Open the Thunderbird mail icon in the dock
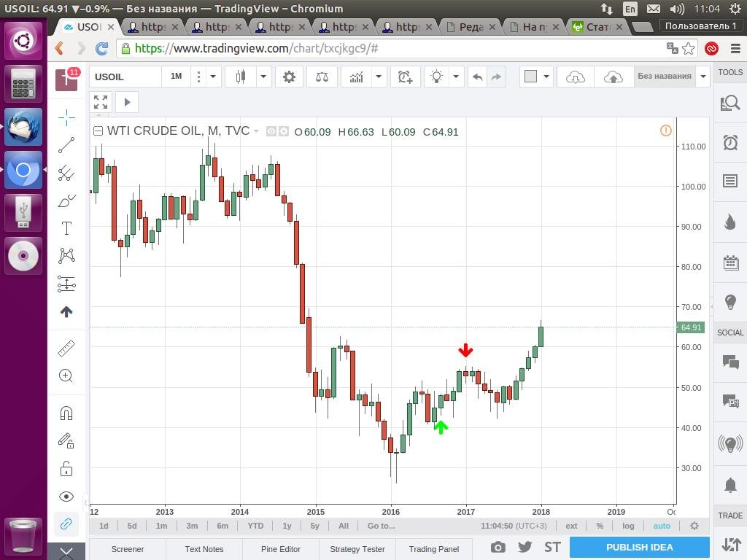747x560 pixels. (23, 127)
